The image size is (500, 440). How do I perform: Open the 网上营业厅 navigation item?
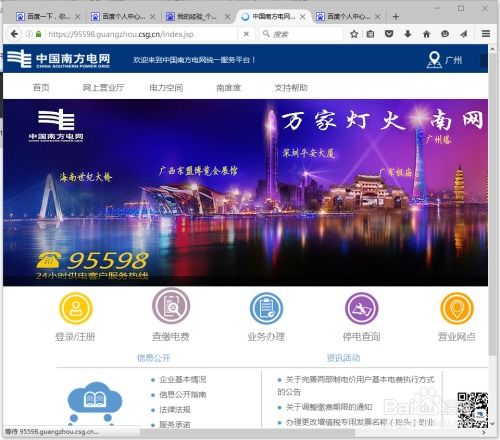tap(104, 88)
